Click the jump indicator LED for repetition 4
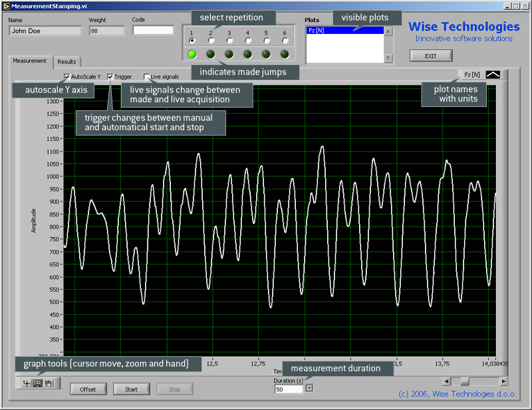Screen dimensions: 532x410 pos(247,54)
